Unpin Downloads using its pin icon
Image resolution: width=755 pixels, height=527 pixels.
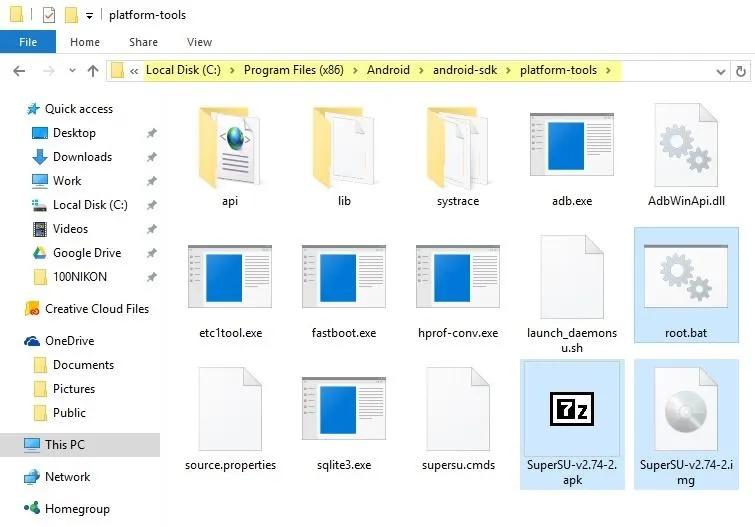[152, 157]
